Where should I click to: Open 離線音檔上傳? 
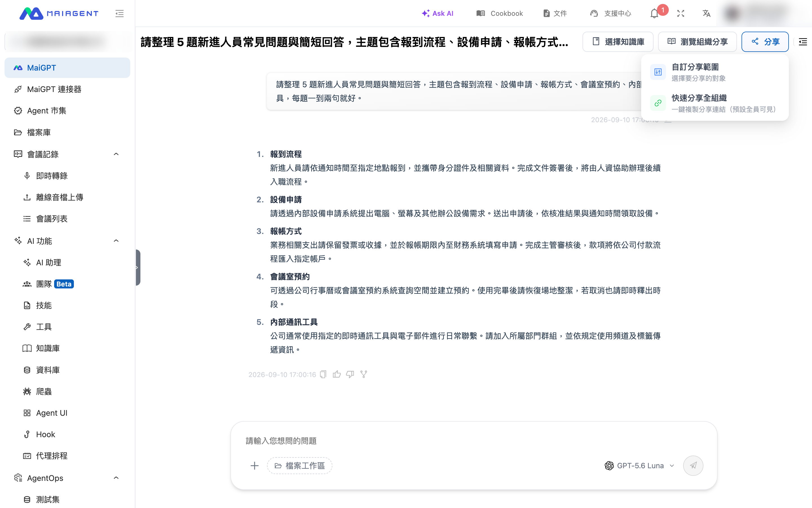[x=67, y=197]
